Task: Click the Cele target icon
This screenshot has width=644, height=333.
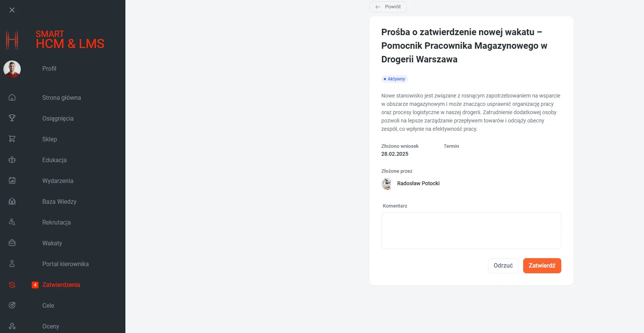Action: tap(12, 305)
